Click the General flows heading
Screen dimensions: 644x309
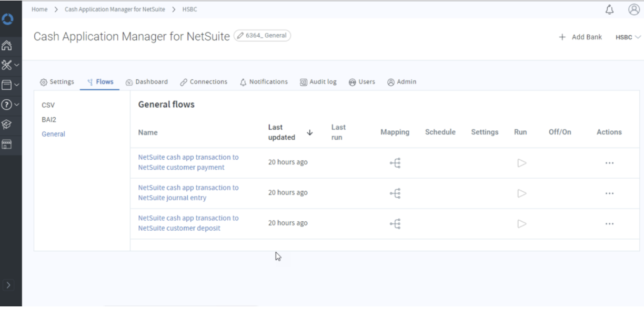pos(166,105)
